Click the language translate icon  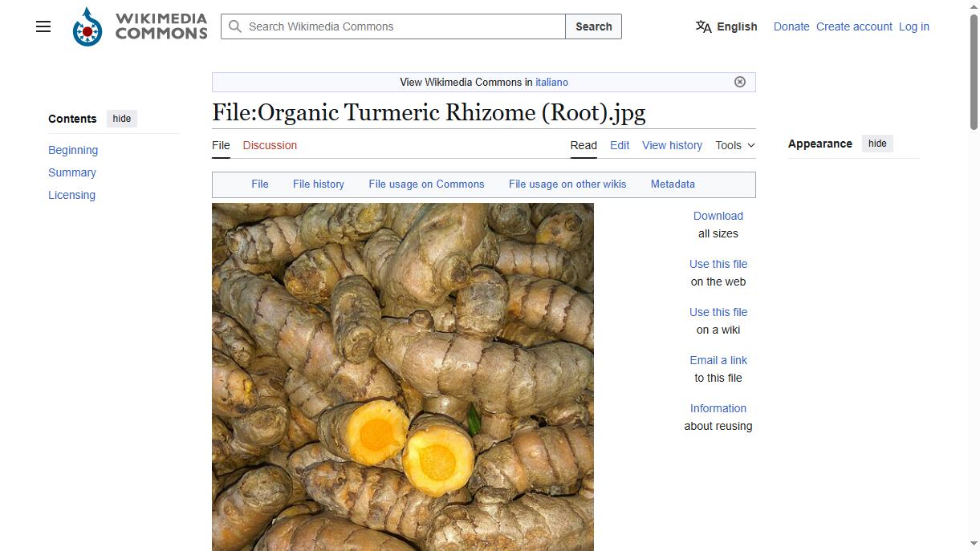pos(703,26)
